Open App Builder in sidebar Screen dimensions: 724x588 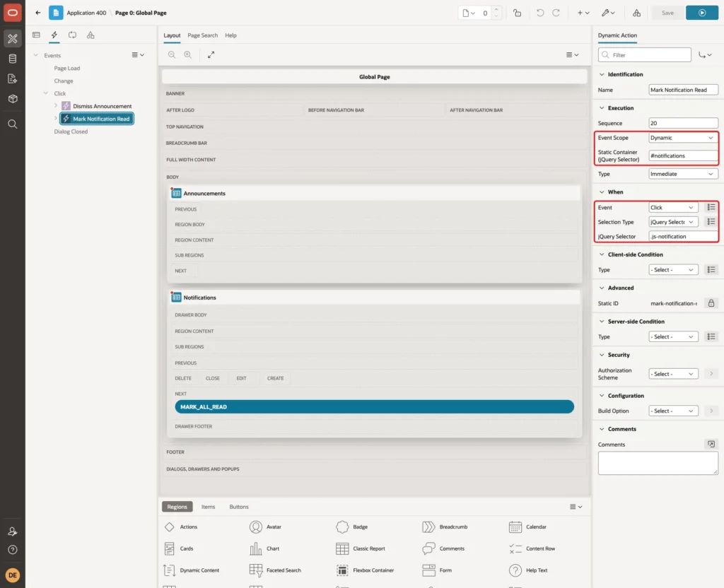coord(13,39)
